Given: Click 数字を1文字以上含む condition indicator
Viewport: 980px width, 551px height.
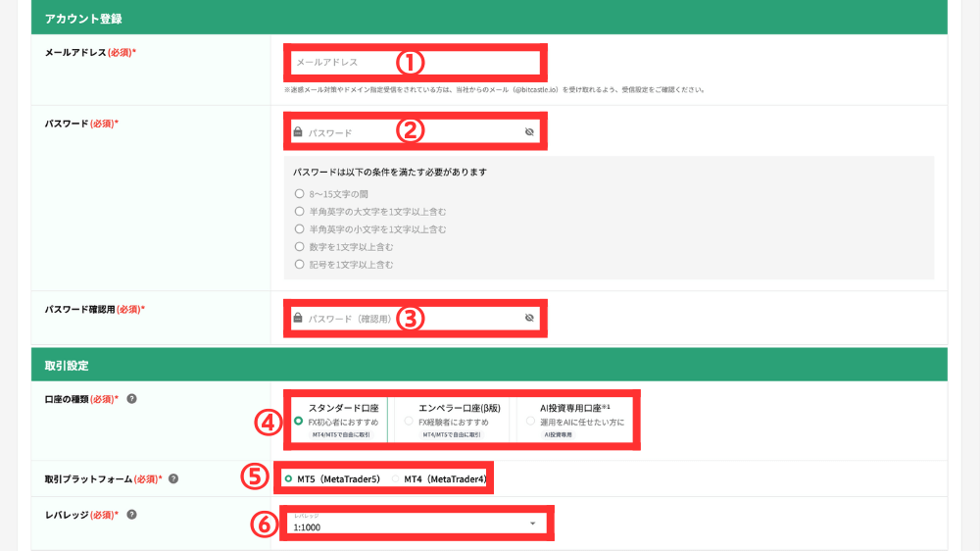Looking at the screenshot, I should pyautogui.click(x=299, y=246).
